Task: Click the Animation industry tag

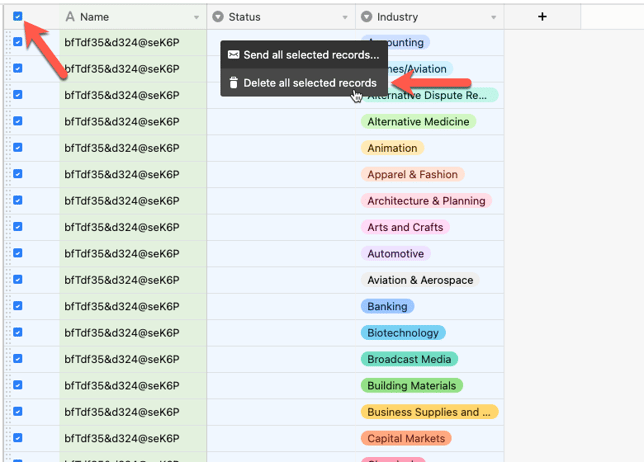Action: coord(392,148)
